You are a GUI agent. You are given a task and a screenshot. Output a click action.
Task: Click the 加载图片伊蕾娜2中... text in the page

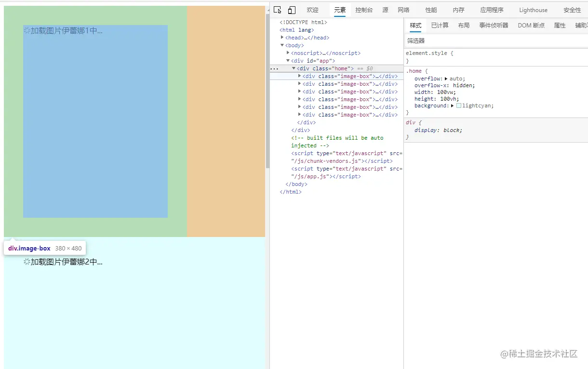[x=67, y=262]
